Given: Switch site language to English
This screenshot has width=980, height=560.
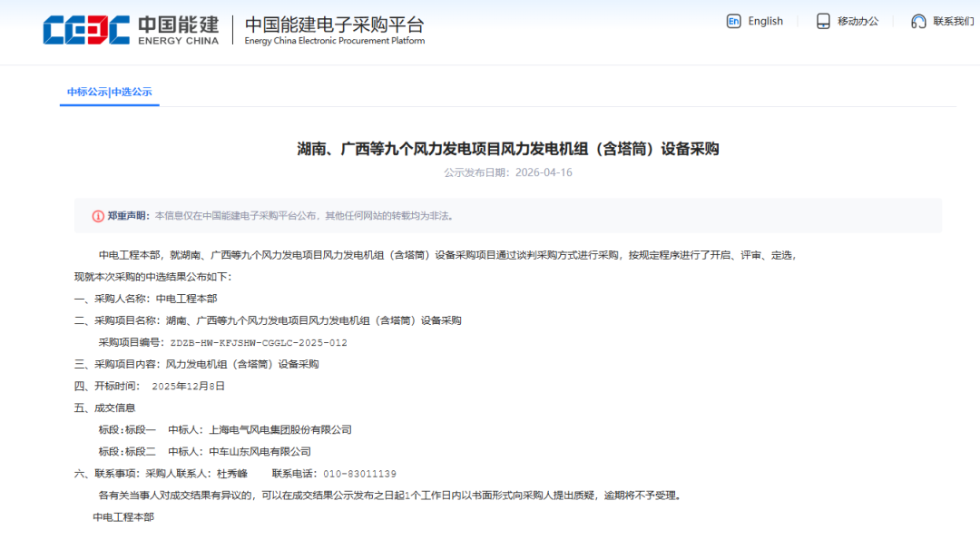Looking at the screenshot, I should (765, 21).
